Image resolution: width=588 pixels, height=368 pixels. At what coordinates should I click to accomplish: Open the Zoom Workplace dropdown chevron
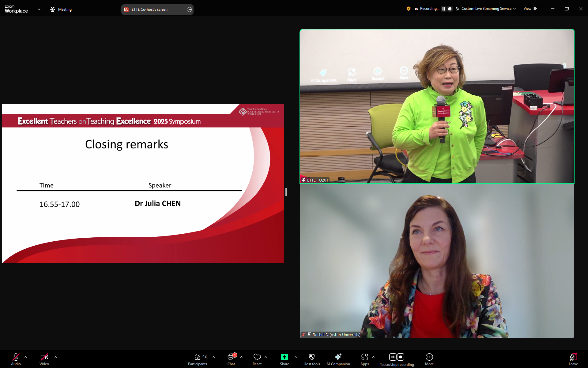pos(39,10)
